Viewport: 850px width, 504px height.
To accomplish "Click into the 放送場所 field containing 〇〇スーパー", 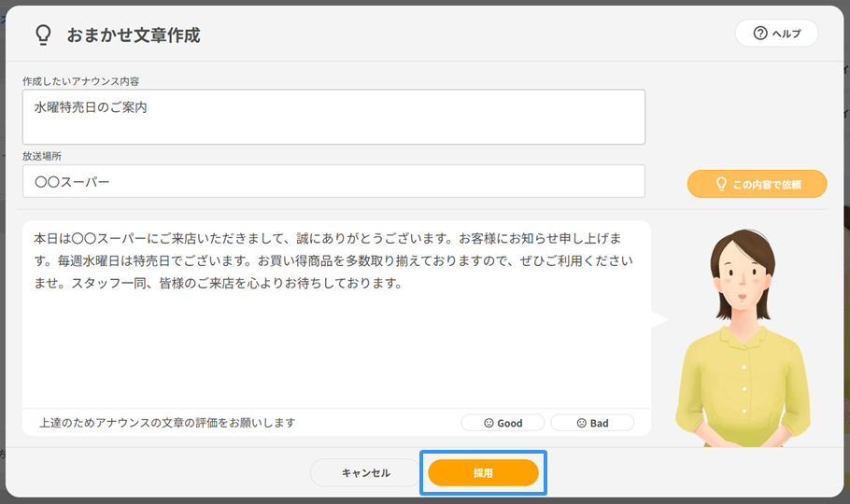I will pyautogui.click(x=333, y=181).
